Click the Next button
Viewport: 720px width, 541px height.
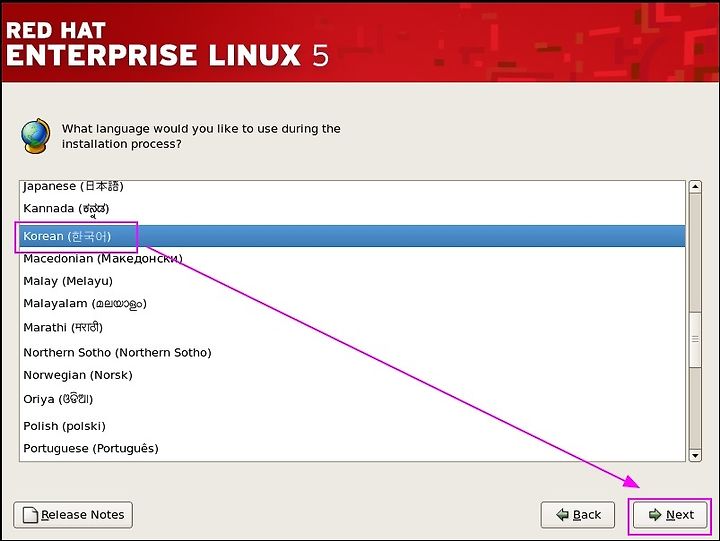tap(670, 515)
